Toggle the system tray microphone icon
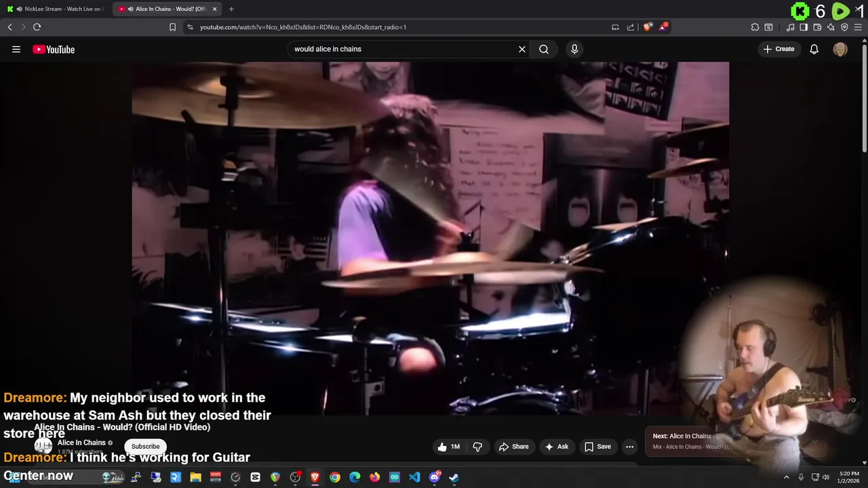This screenshot has width=868, height=488. [x=801, y=477]
